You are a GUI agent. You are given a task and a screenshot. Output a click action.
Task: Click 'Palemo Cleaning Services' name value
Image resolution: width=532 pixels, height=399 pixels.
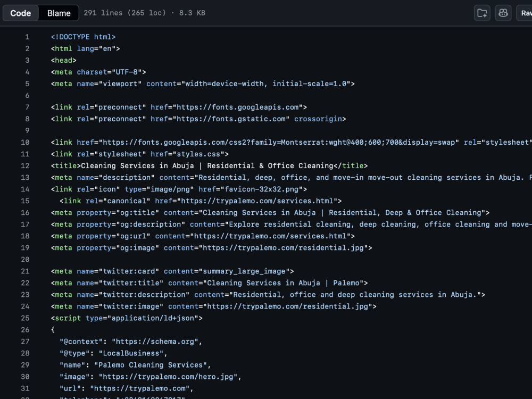pyautogui.click(x=151, y=365)
